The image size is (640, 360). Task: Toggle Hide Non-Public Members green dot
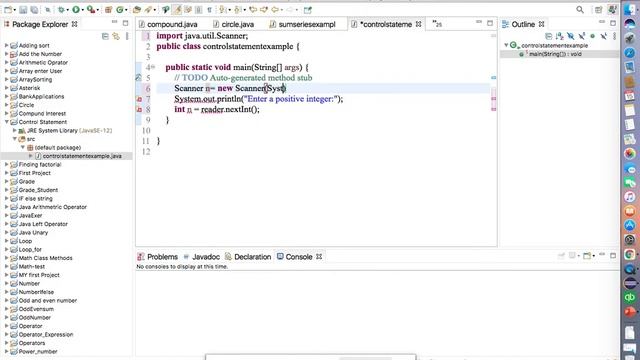click(593, 36)
